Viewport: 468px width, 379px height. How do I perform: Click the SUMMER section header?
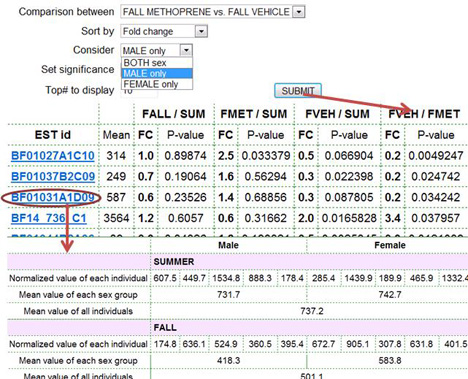[x=174, y=262]
